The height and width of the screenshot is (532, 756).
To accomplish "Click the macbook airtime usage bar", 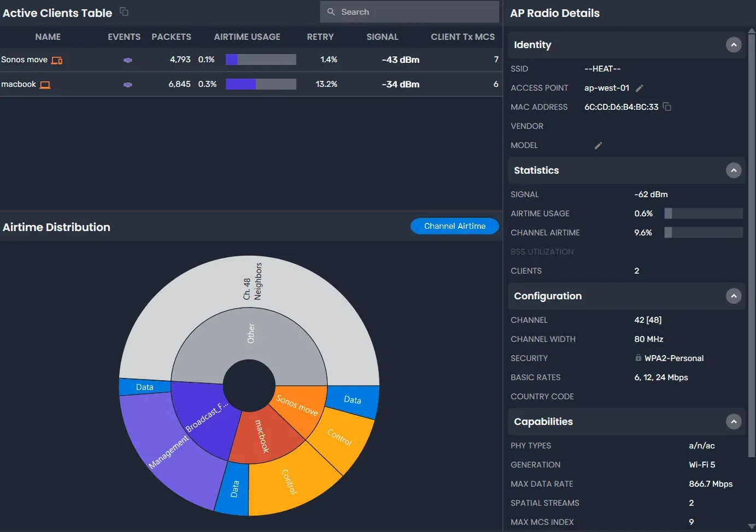I will [x=261, y=84].
